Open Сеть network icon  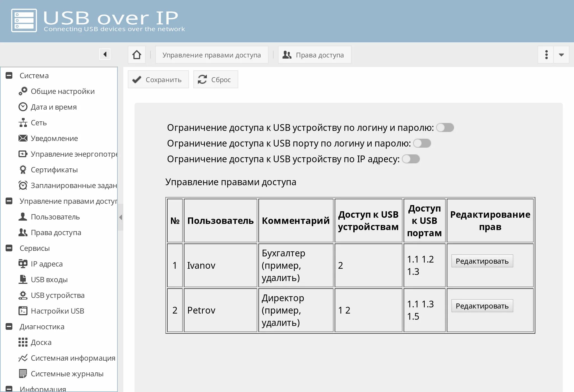[24, 122]
